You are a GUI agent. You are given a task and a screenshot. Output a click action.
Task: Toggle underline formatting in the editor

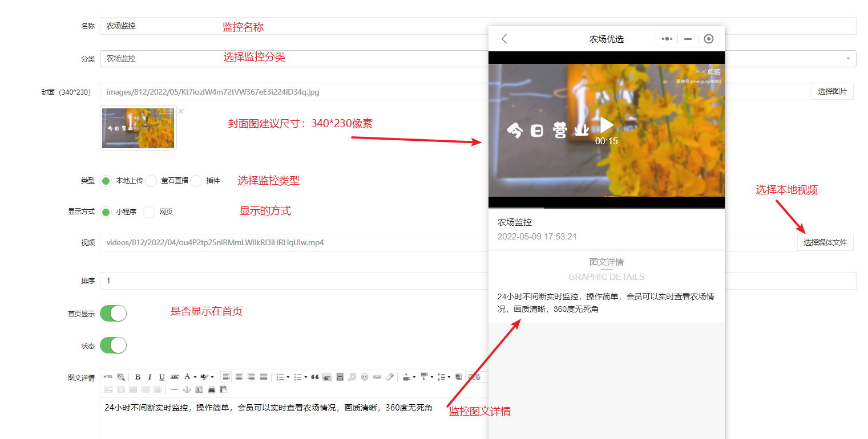tap(162, 377)
